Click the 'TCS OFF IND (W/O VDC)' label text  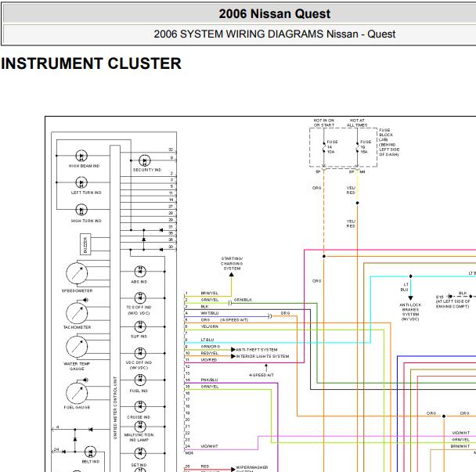tap(139, 310)
